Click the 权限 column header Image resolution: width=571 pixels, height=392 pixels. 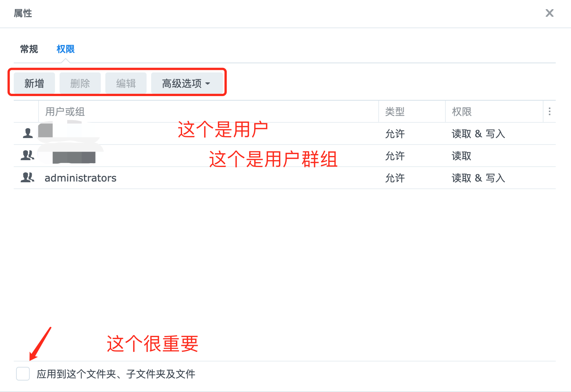462,112
